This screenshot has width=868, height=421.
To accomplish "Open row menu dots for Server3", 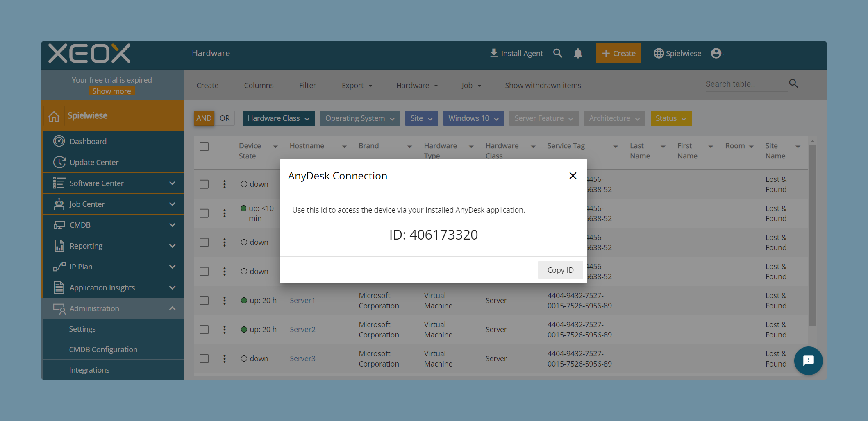I will (x=224, y=359).
